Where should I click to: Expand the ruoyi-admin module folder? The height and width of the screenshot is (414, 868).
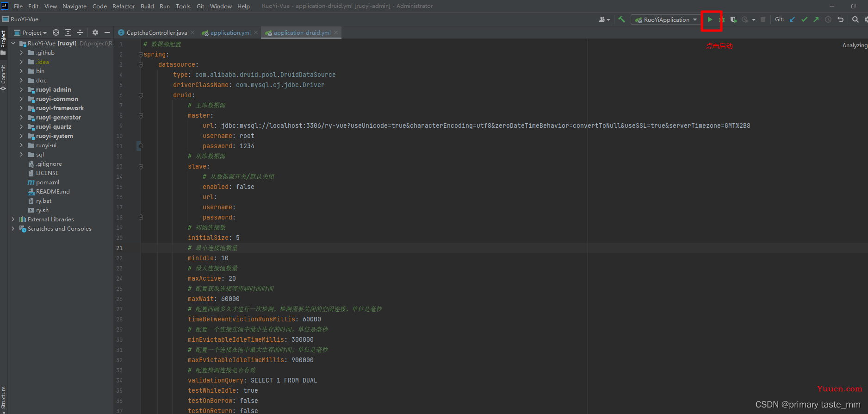pyautogui.click(x=21, y=89)
